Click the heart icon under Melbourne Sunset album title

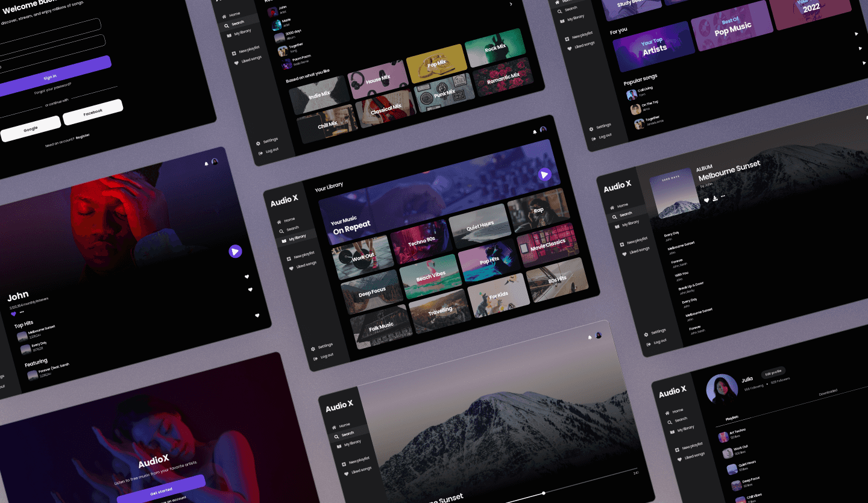(706, 201)
